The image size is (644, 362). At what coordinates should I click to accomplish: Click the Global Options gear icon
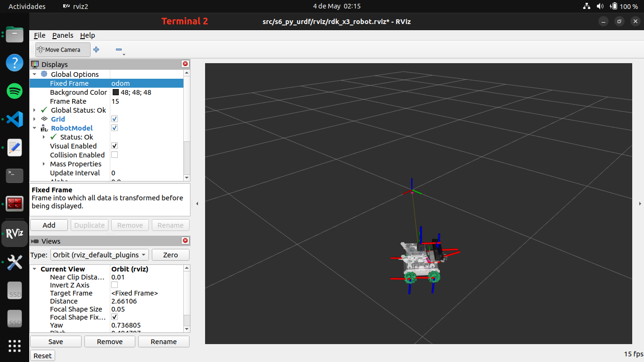[x=44, y=74]
